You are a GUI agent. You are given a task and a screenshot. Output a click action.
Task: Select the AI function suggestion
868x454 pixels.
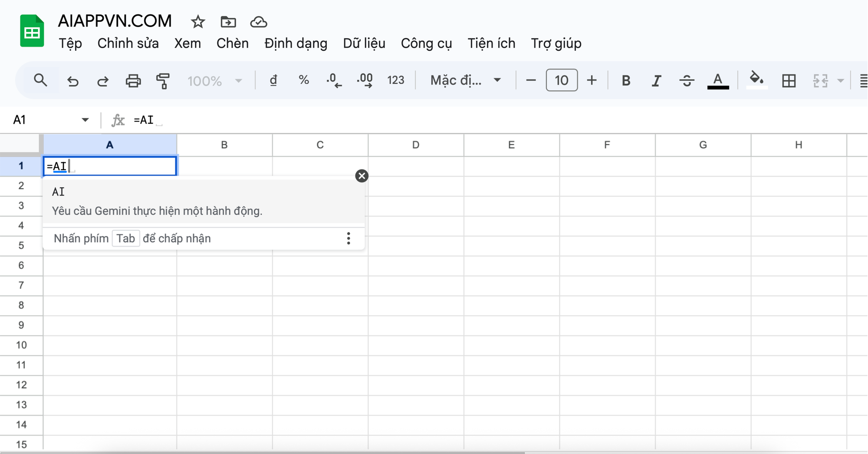point(204,202)
